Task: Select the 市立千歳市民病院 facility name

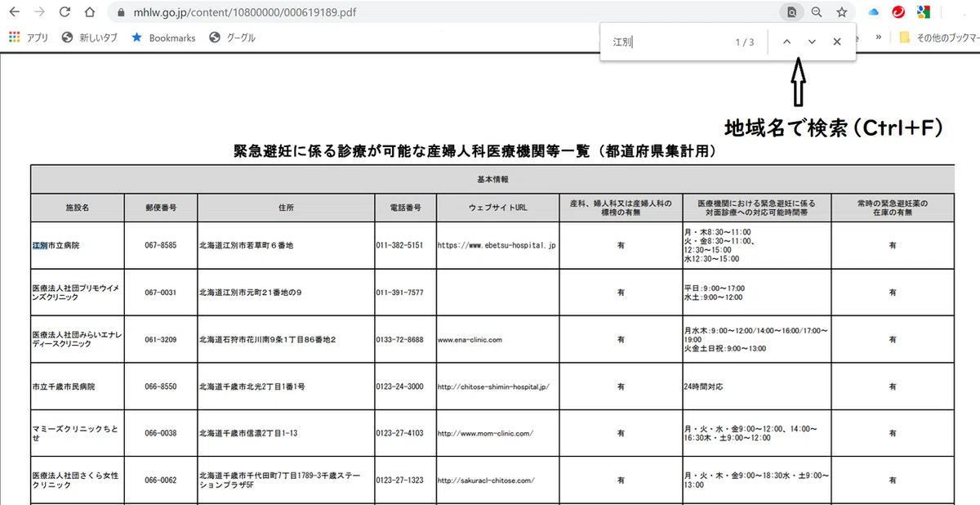Action: 64,387
